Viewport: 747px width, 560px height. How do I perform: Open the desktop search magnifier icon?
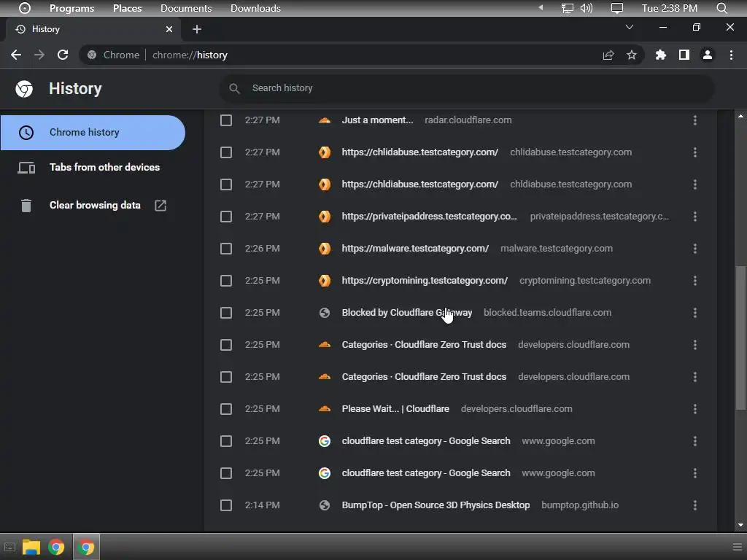point(721,8)
